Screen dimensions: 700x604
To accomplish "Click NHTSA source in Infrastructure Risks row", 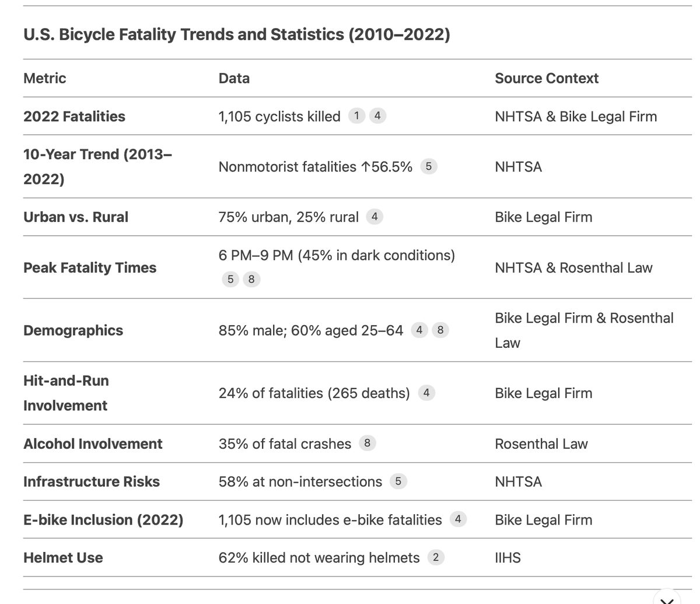I will 519,481.
